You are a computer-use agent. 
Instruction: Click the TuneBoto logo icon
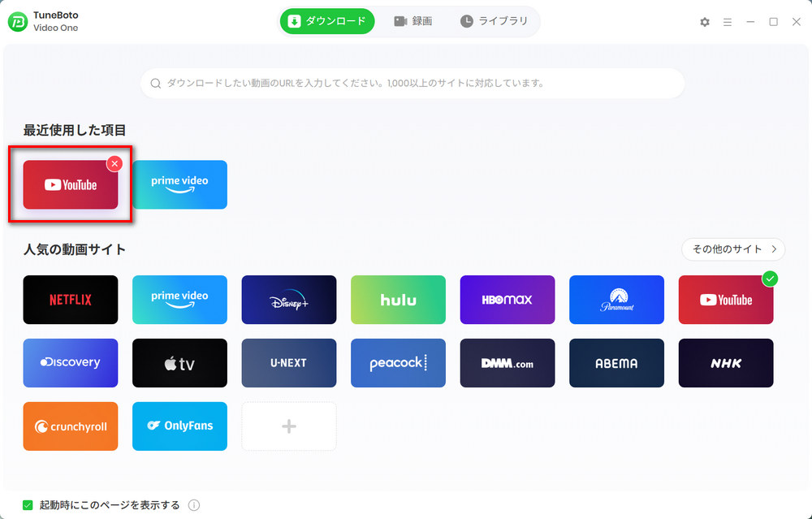(18, 22)
